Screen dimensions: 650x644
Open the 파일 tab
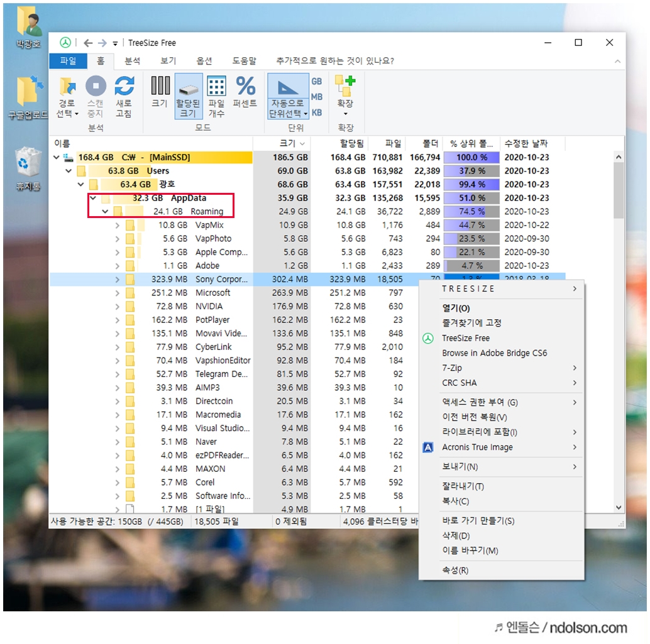(68, 60)
